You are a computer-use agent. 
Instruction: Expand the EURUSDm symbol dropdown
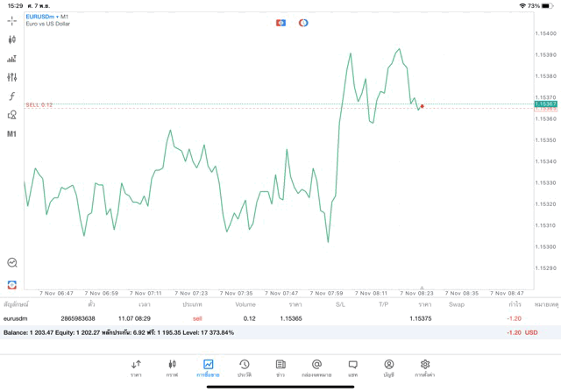tap(40, 16)
